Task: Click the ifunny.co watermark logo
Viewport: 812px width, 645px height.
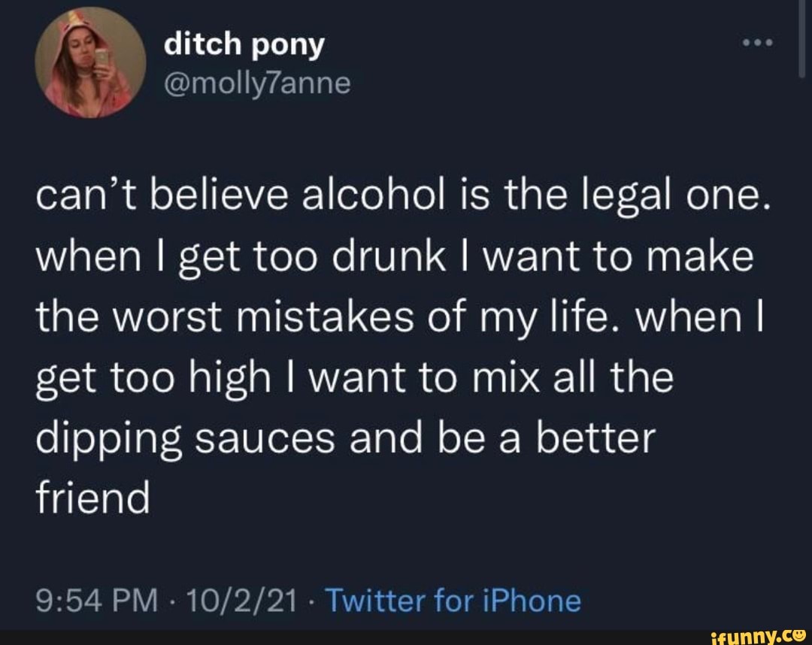Action: point(759,637)
